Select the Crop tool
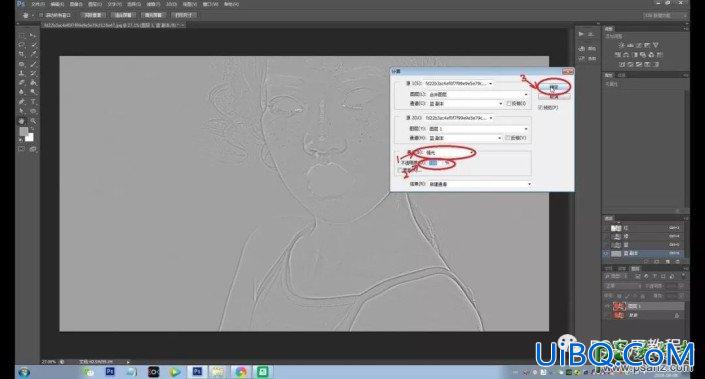 coord(21,54)
